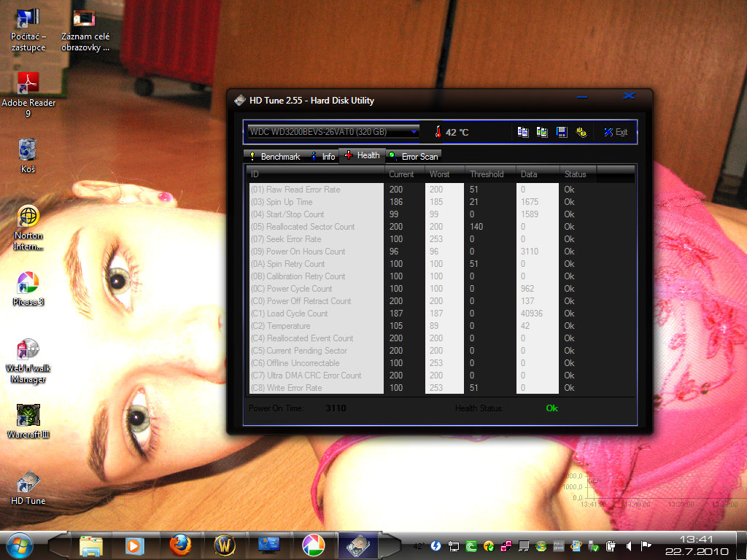The image size is (747, 560).
Task: Click the floppy disk save icon
Action: click(562, 132)
